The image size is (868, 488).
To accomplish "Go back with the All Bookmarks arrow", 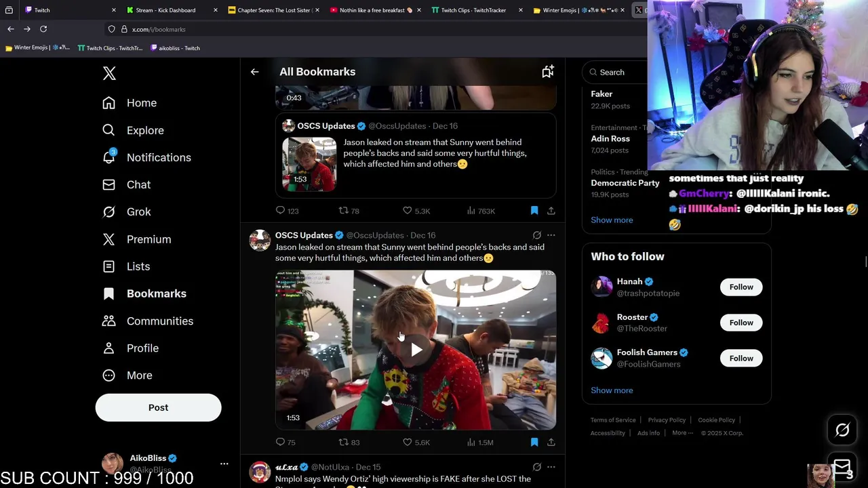I will pyautogui.click(x=254, y=72).
